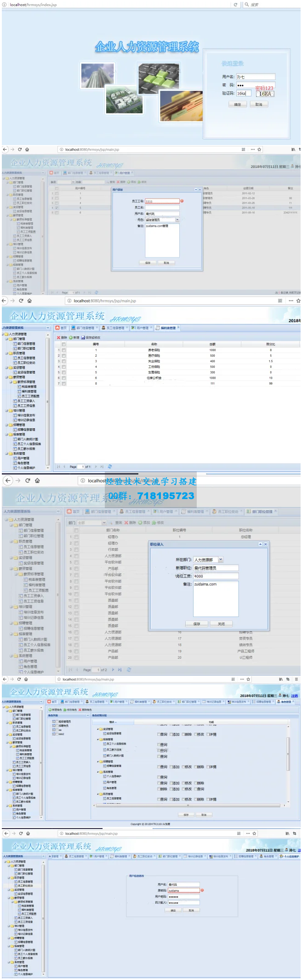Screen dimensions: 302x980
Task: Click browser reload icon above 用户信息修改 screen
Action: tap(20, 833)
